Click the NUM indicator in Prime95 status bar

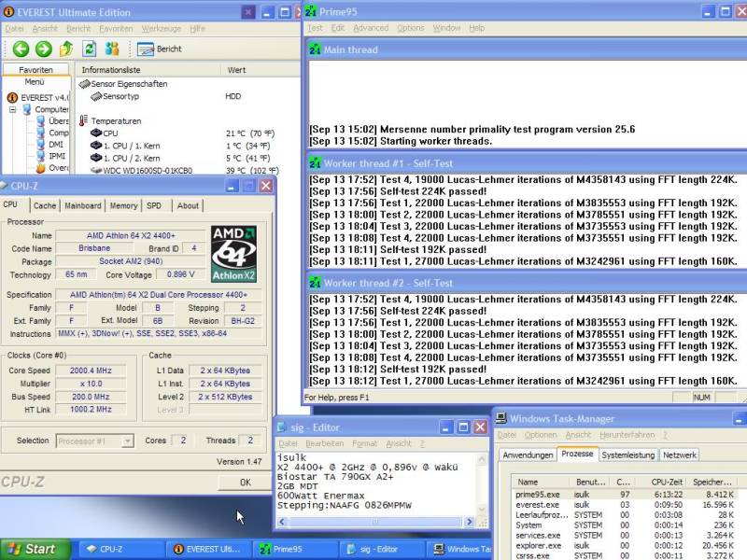click(x=702, y=398)
